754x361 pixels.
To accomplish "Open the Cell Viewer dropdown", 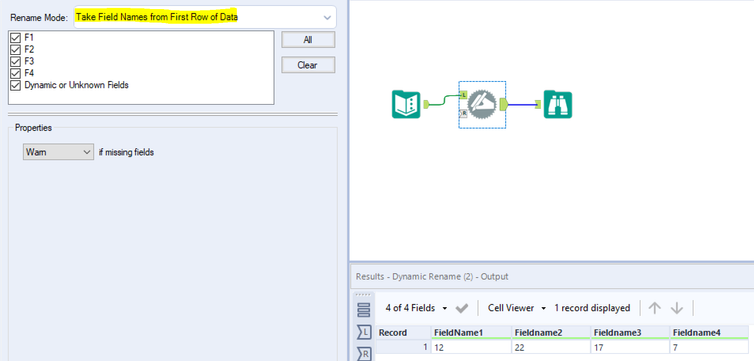I will tap(517, 308).
